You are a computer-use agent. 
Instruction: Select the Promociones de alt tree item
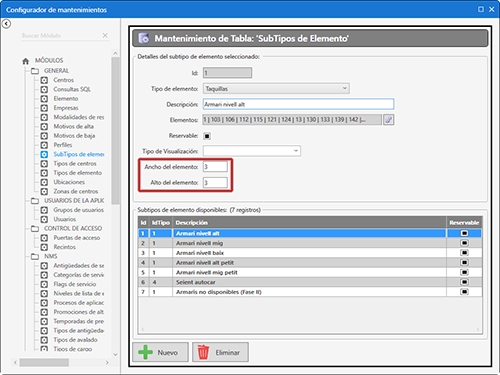point(79,312)
